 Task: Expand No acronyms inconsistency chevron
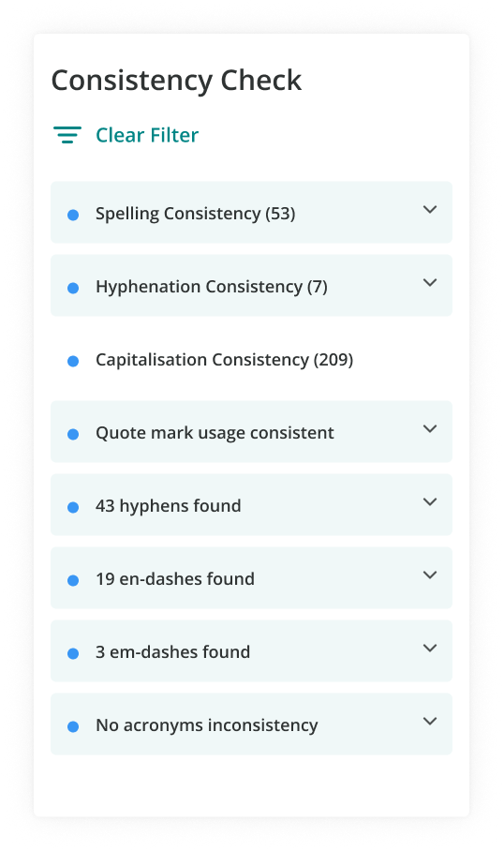click(x=430, y=722)
